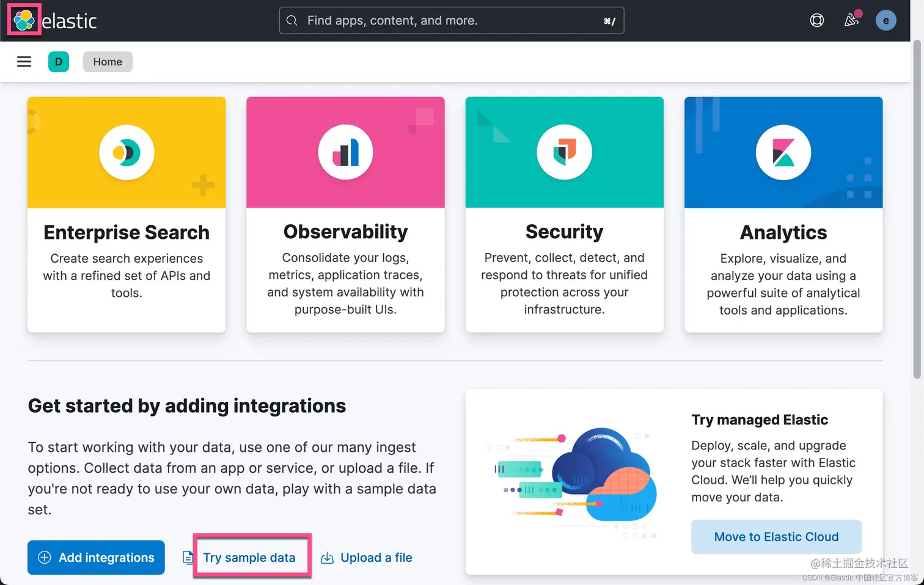Click the Security shield logo icon
924x585 pixels.
point(564,152)
